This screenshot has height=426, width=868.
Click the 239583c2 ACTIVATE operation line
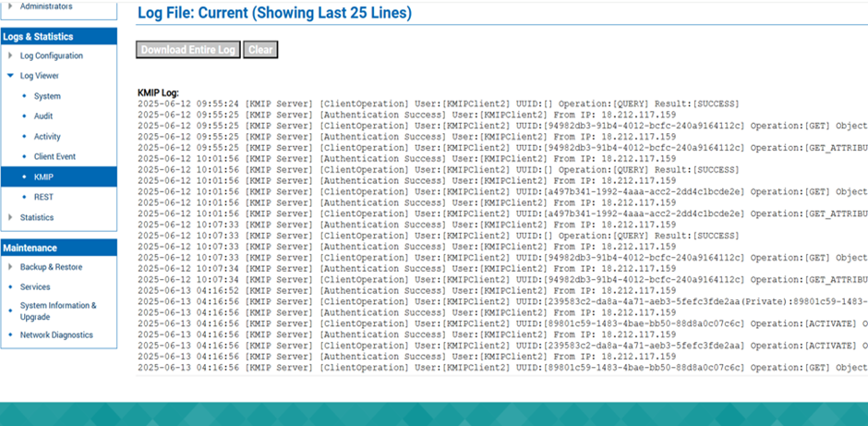502,346
